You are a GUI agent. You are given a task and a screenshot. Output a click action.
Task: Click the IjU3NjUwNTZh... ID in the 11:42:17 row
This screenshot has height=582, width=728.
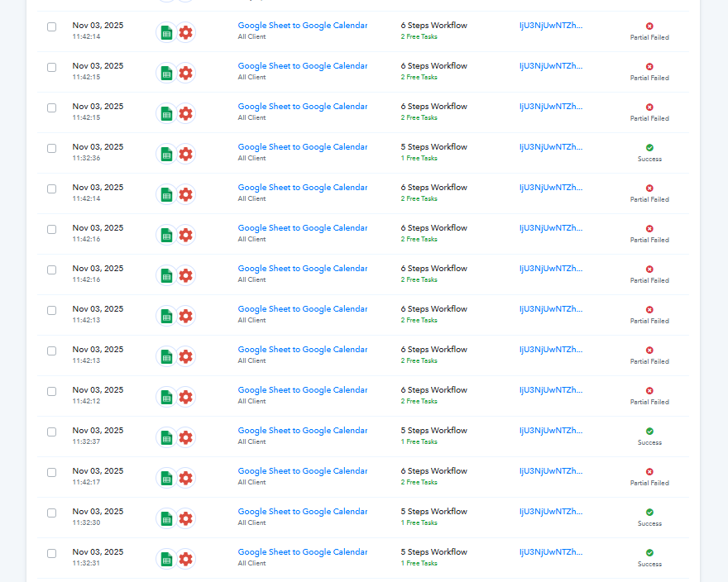coord(551,471)
